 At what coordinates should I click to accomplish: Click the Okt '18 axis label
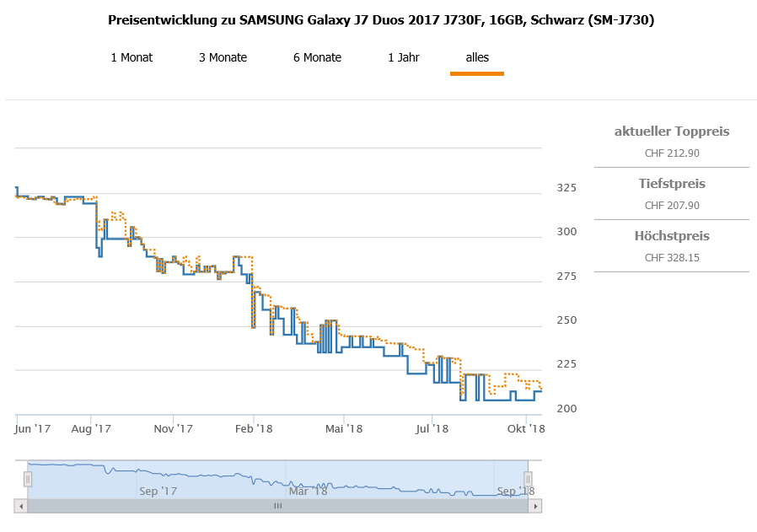click(x=526, y=428)
